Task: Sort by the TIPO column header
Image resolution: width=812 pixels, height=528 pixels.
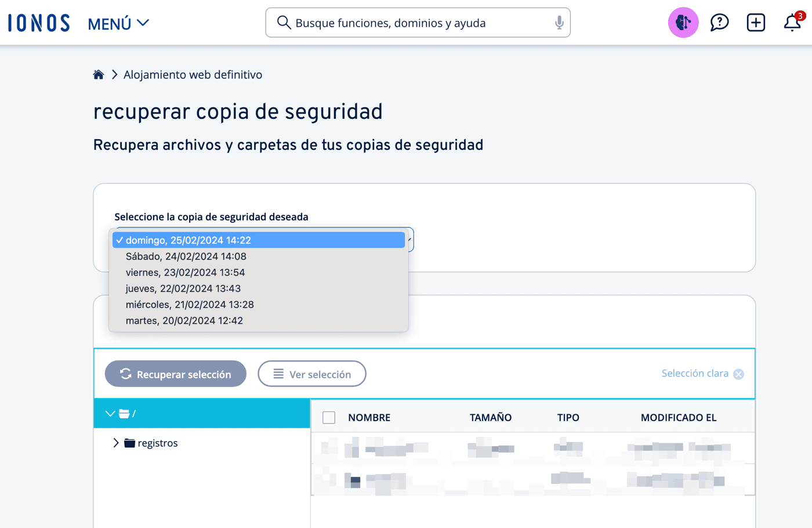Action: click(x=568, y=418)
